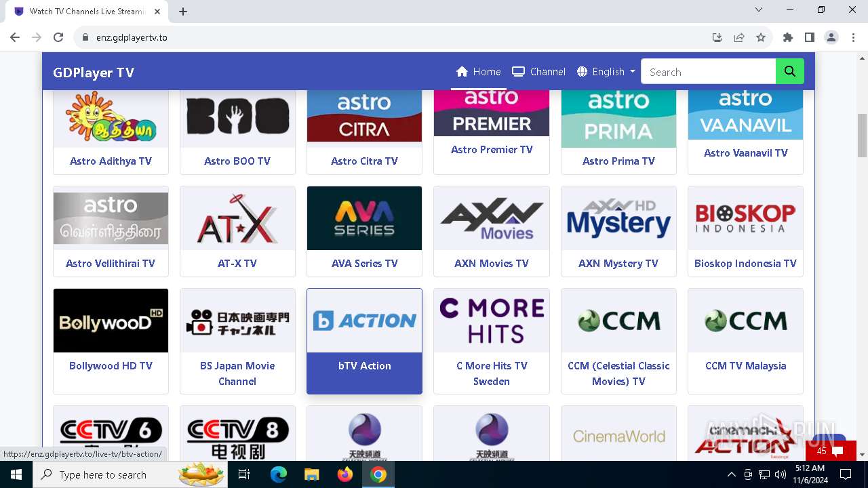Open the notification center
Screen dimensions: 868x488
[845, 474]
